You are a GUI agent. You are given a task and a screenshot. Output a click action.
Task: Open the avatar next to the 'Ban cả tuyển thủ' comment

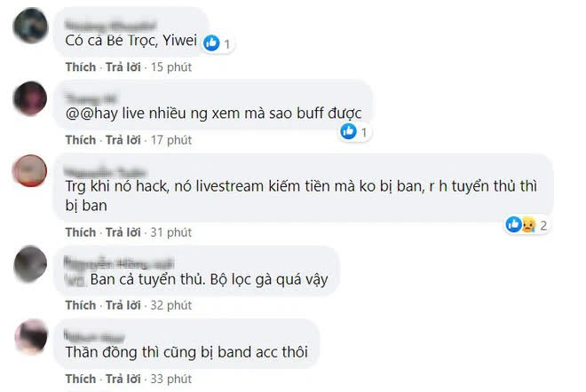point(30,263)
